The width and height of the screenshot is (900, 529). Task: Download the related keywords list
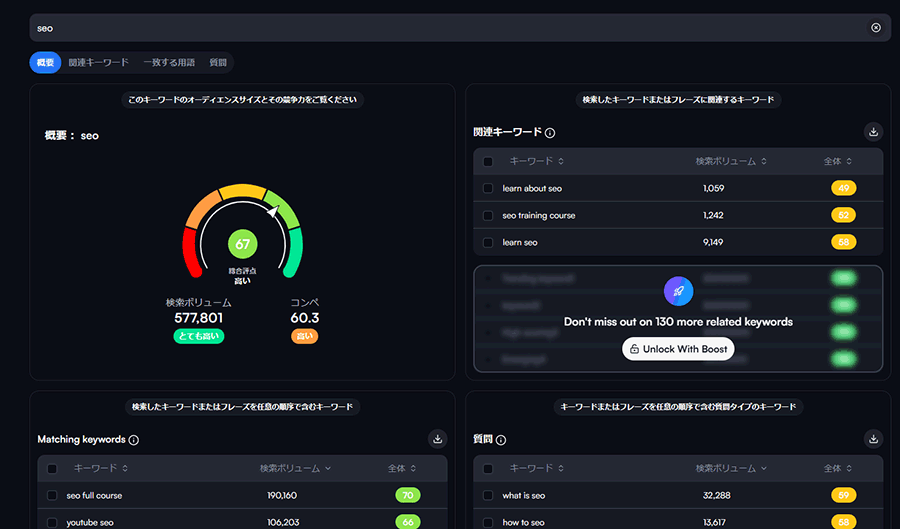pyautogui.click(x=873, y=132)
